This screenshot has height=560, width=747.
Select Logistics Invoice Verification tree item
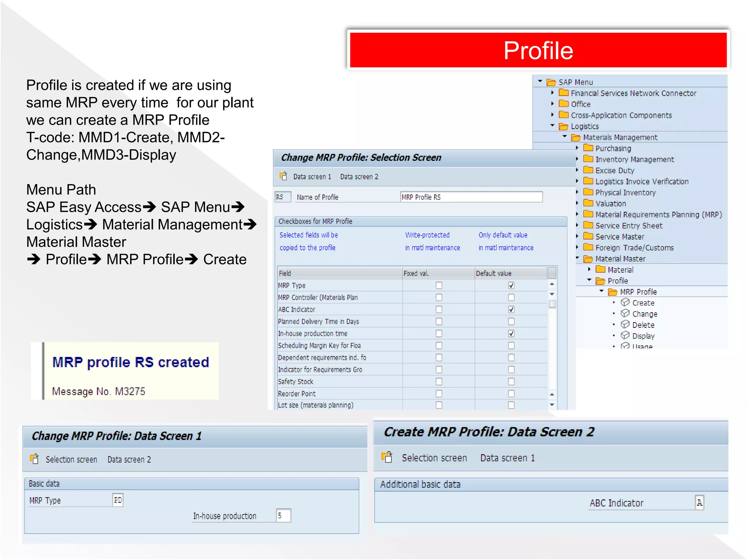click(642, 182)
